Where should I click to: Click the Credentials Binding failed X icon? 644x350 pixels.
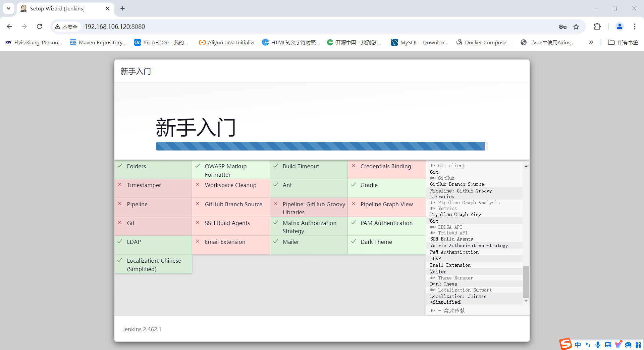(x=353, y=166)
